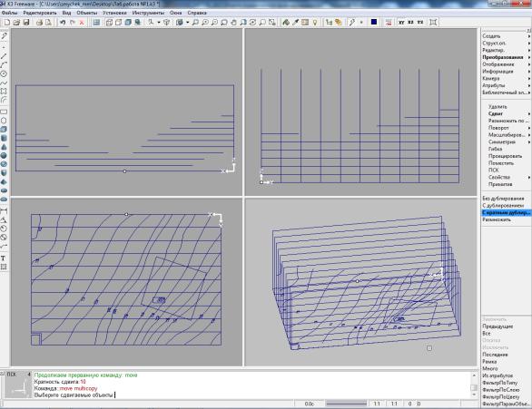Click in the command line input

[251, 395]
